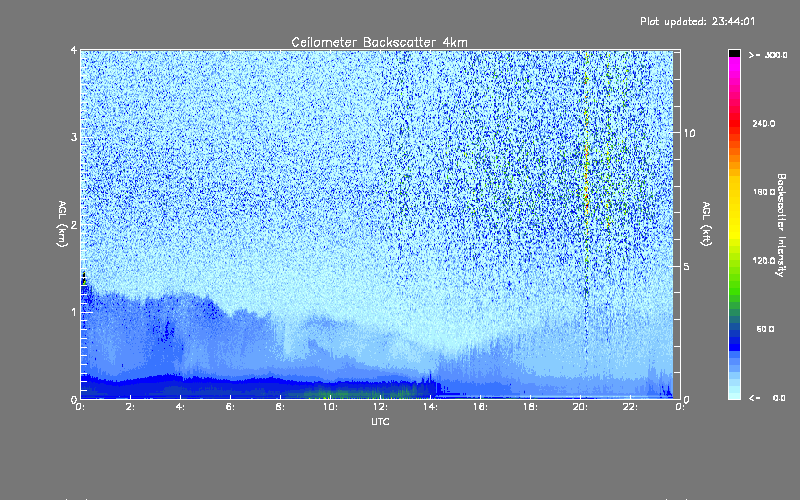This screenshot has height=500, width=800.
Task: Click the "10:" UTC hour tick
Action: [x=330, y=407]
